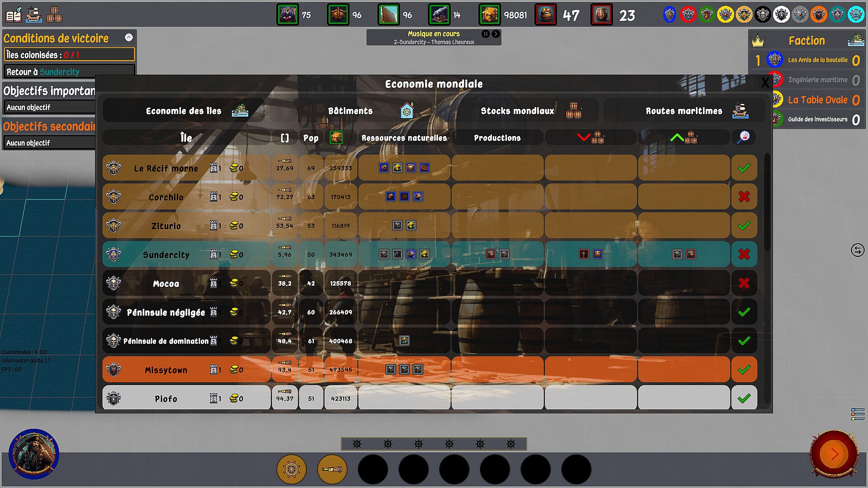The width and height of the screenshot is (868, 488).
Task: Open the list icon at right side
Action: 857,414
